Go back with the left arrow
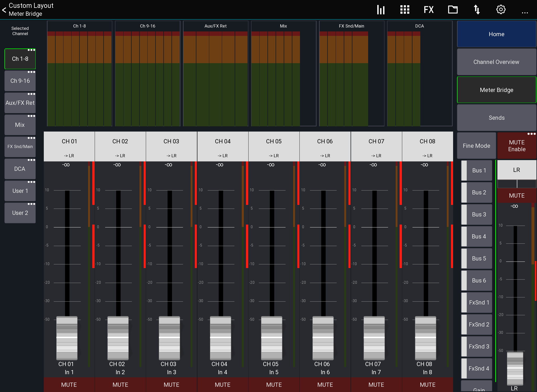 pyautogui.click(x=4, y=10)
